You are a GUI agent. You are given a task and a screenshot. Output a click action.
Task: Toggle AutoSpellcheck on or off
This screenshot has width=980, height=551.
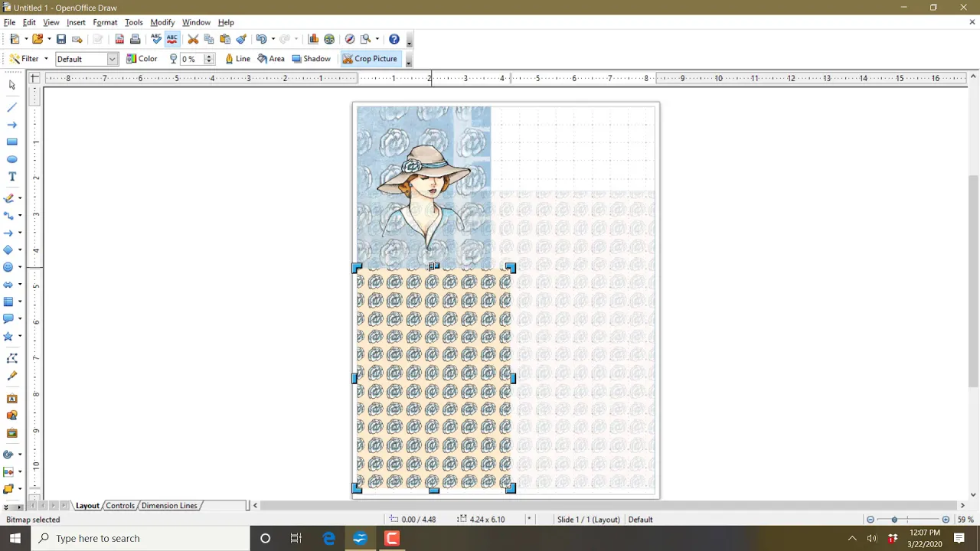click(x=172, y=39)
